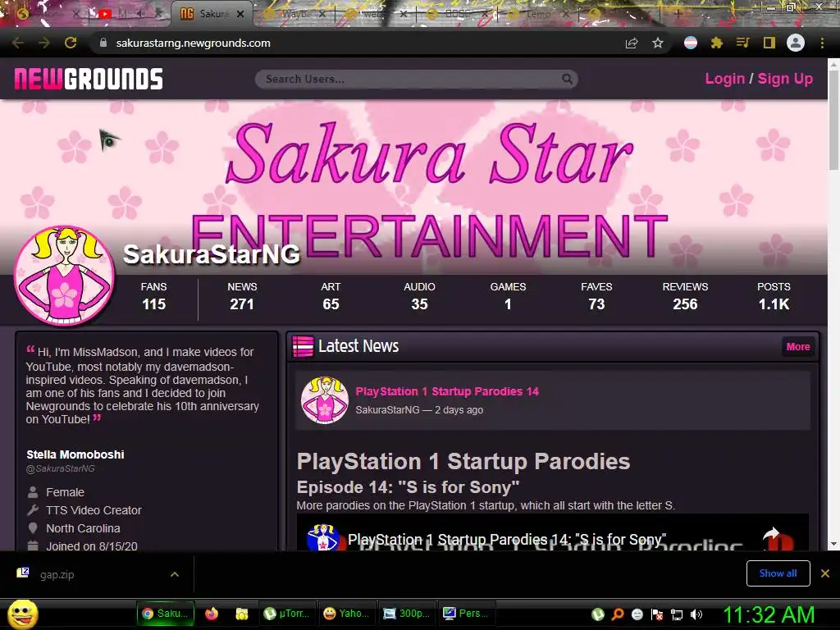
Task: Click the share page icon
Action: pyautogui.click(x=632, y=43)
